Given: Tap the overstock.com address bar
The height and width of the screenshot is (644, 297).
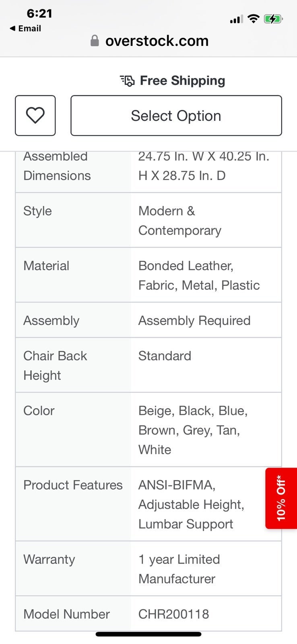Looking at the screenshot, I should coord(150,41).
